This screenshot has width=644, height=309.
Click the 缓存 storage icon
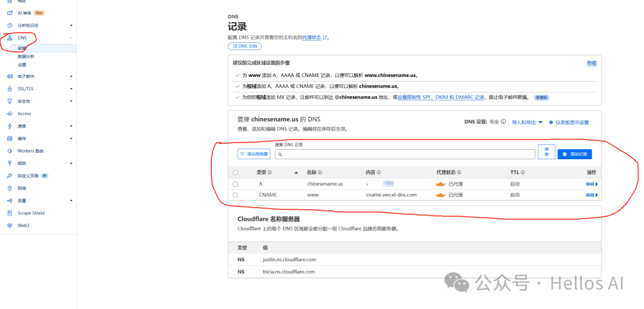[10, 138]
